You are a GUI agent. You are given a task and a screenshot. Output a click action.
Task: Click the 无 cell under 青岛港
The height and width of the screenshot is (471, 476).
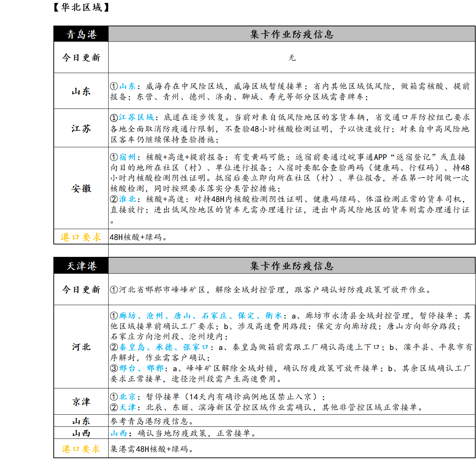(x=292, y=58)
